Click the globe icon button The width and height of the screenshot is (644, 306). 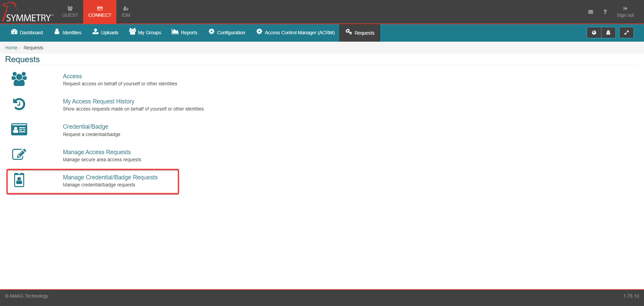point(594,33)
